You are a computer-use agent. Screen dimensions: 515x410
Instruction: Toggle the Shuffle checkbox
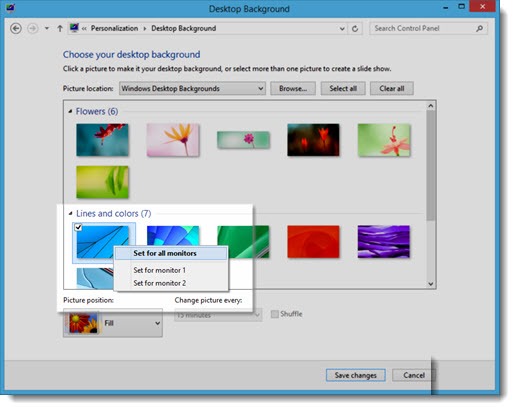275,314
